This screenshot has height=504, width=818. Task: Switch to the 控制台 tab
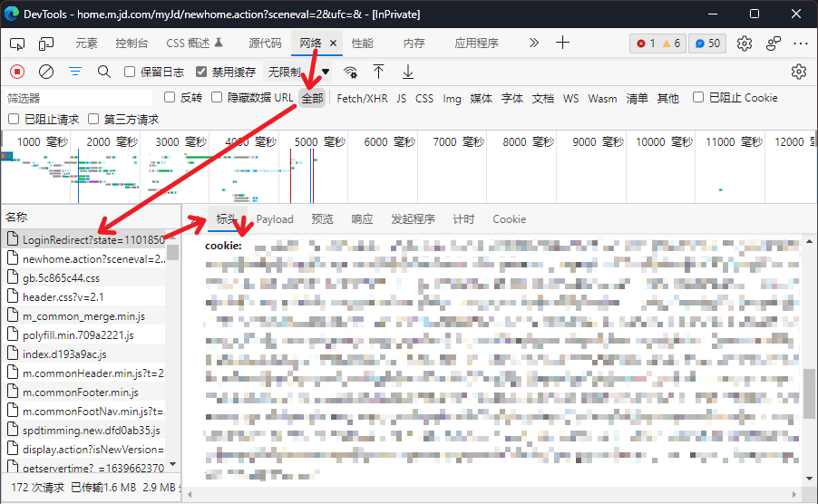click(x=131, y=44)
